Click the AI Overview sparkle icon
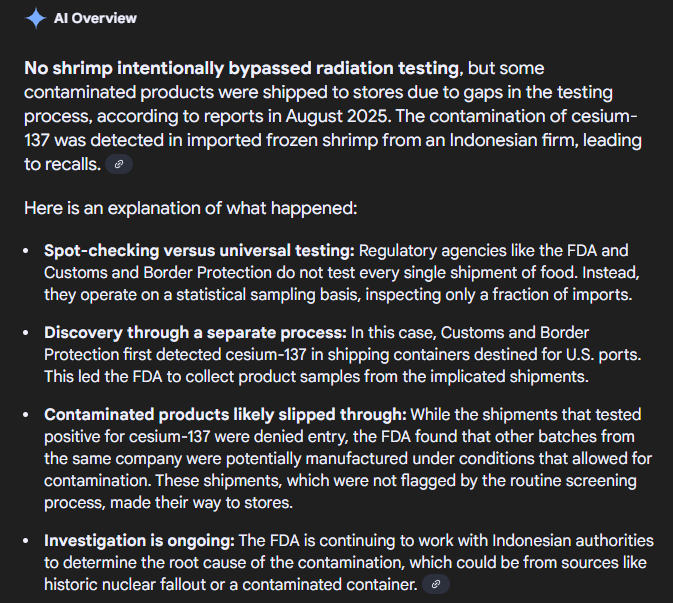This screenshot has width=673, height=603. 36,18
